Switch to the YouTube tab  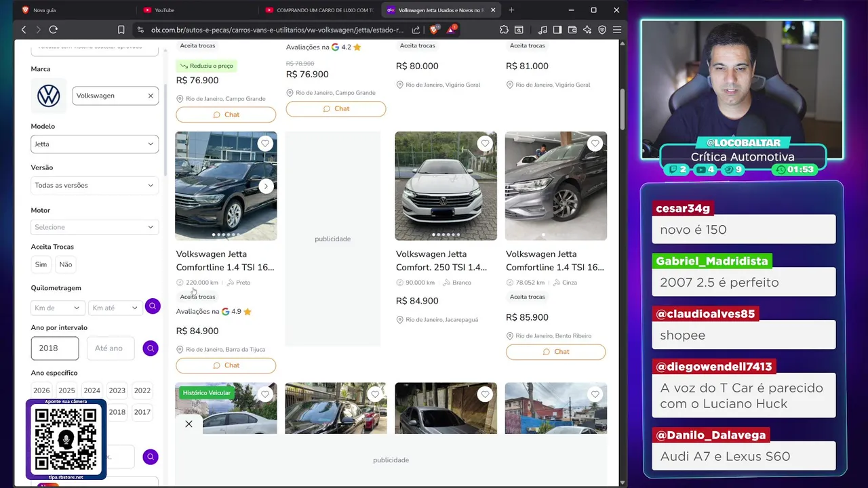(x=197, y=10)
